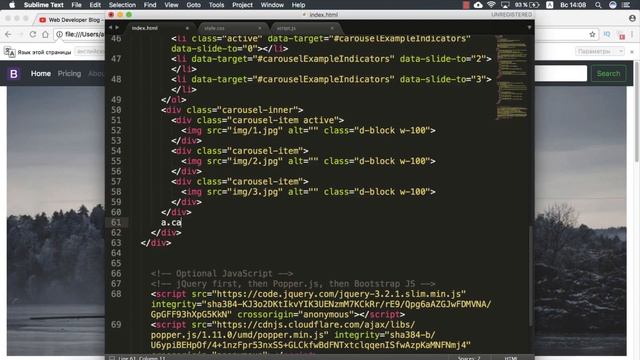Screen dimensions: 640x360
Task: Click the jquery-3.2.1.slim.min.js script URL
Action: pos(339,294)
